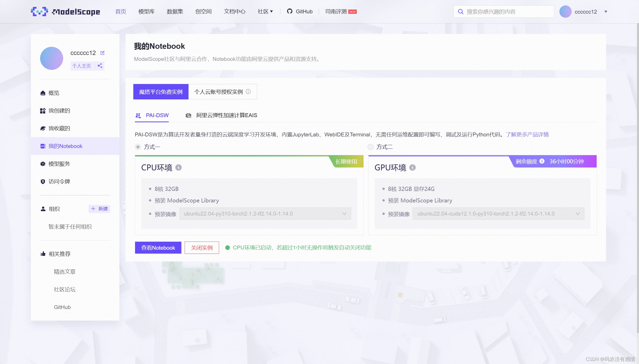Click the 相关推荐 thumbs-up icon

pyautogui.click(x=43, y=254)
